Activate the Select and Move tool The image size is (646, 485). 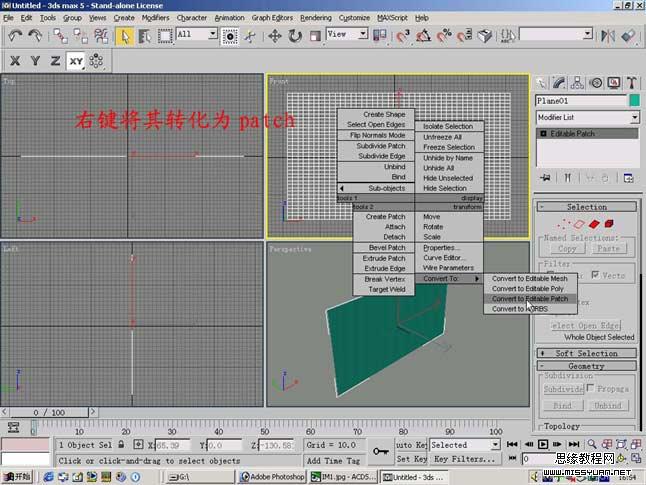275,36
